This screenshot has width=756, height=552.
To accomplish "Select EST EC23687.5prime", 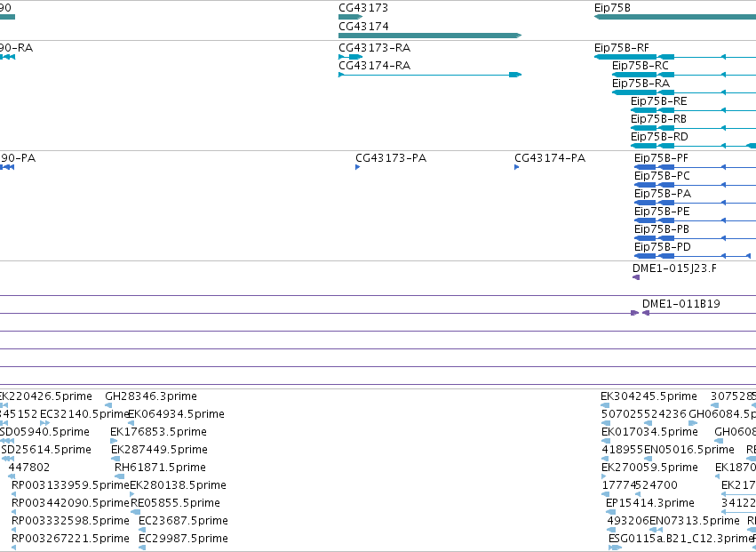I will pyautogui.click(x=183, y=521).
